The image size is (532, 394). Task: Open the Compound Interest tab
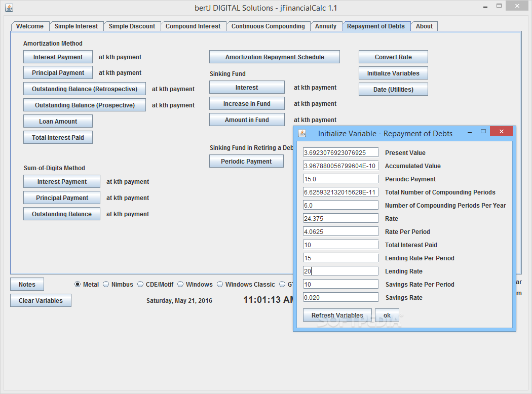pos(193,26)
